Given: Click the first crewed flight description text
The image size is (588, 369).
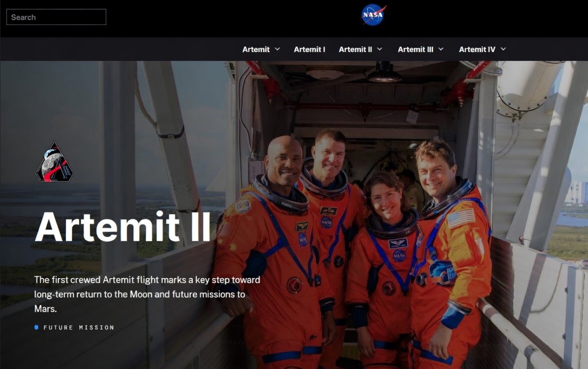Looking at the screenshot, I should tap(147, 294).
